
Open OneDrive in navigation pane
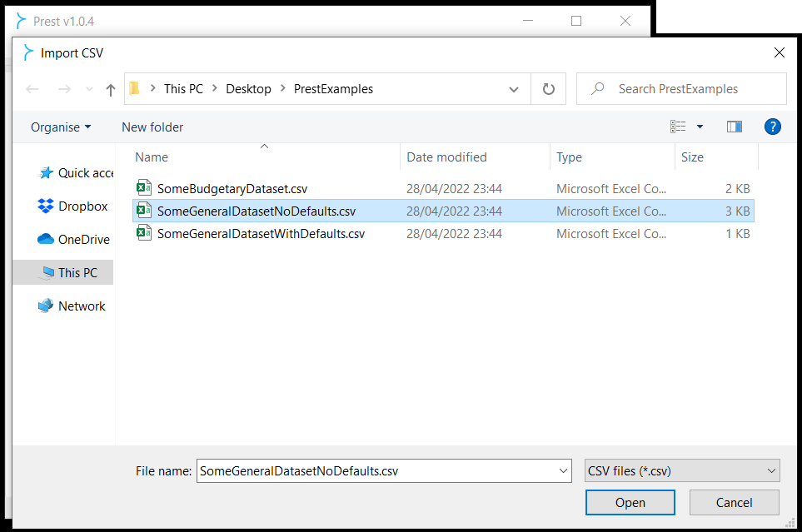73,240
